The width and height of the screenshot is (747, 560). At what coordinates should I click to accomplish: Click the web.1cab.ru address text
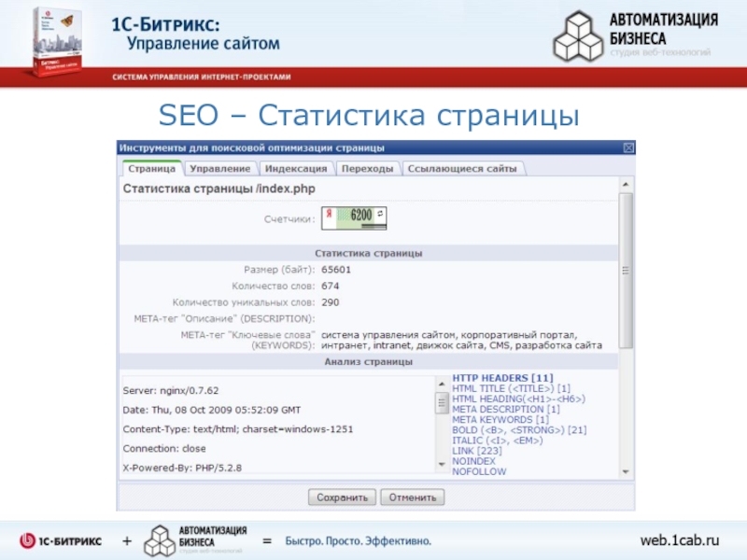pyautogui.click(x=680, y=540)
